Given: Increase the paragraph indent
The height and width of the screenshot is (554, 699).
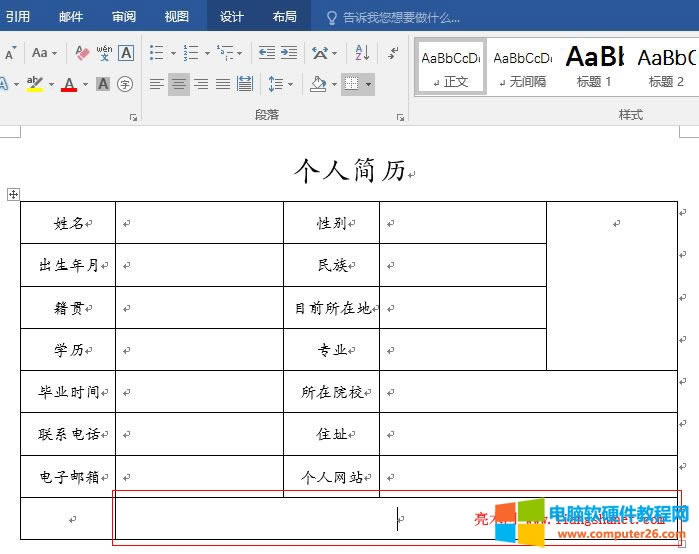Looking at the screenshot, I should coord(288,53).
